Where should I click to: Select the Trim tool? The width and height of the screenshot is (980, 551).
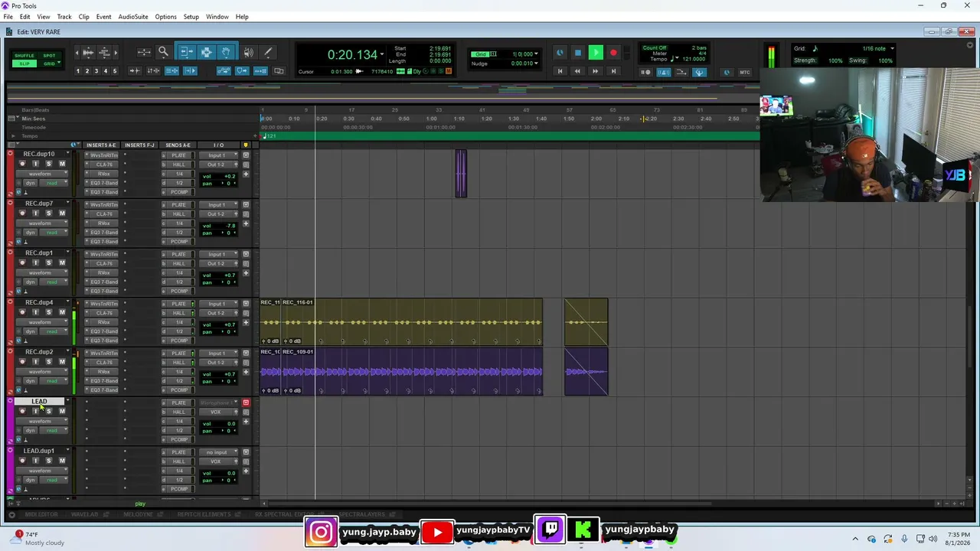pos(186,52)
